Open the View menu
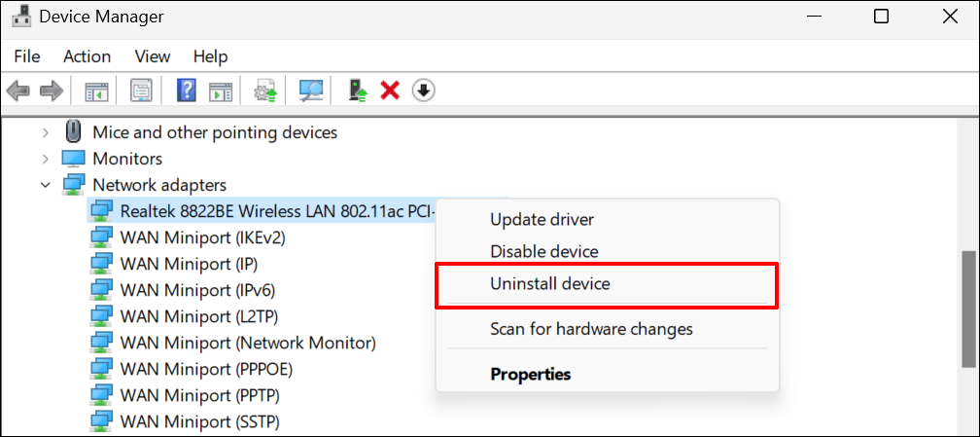 click(153, 56)
